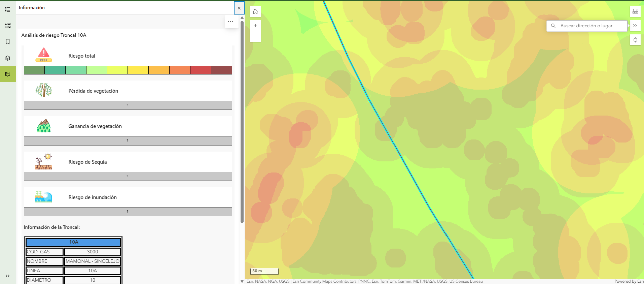Open the basemap gallery grid icon
This screenshot has width=644, height=284.
pyautogui.click(x=8, y=26)
